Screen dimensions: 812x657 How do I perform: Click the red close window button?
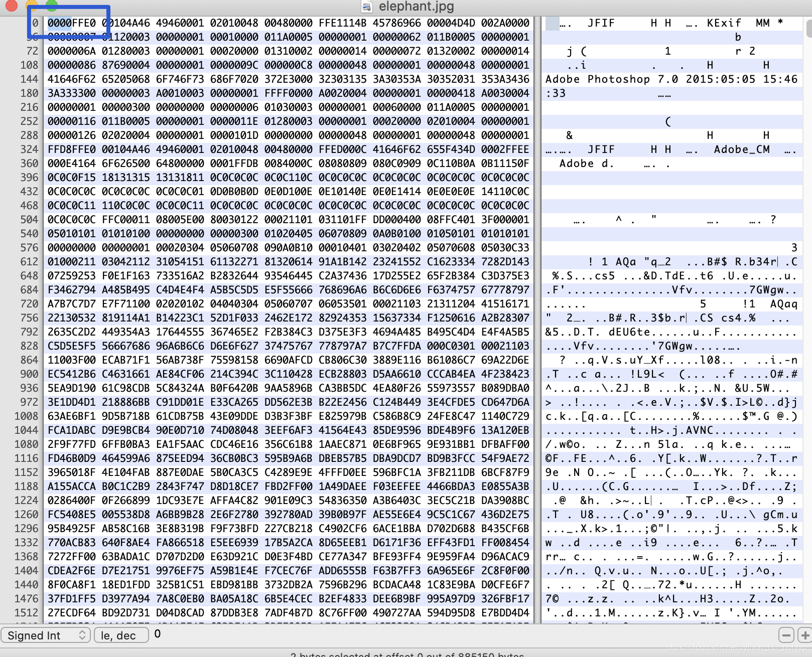[x=11, y=5]
